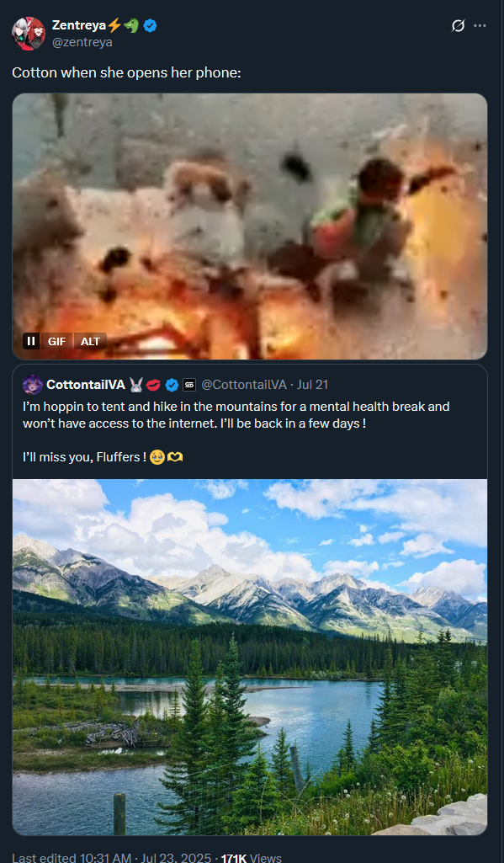The height and width of the screenshot is (863, 504).
Task: Click the @zentreya handle
Action: point(82,42)
